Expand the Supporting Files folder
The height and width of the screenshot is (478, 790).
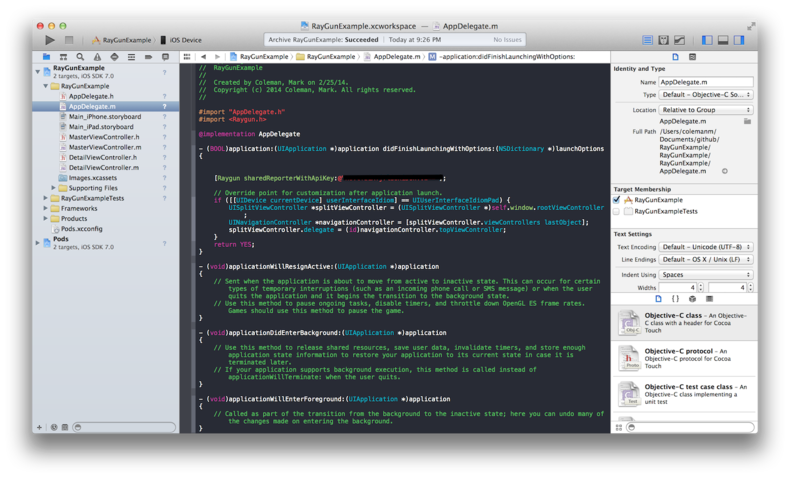tap(53, 188)
